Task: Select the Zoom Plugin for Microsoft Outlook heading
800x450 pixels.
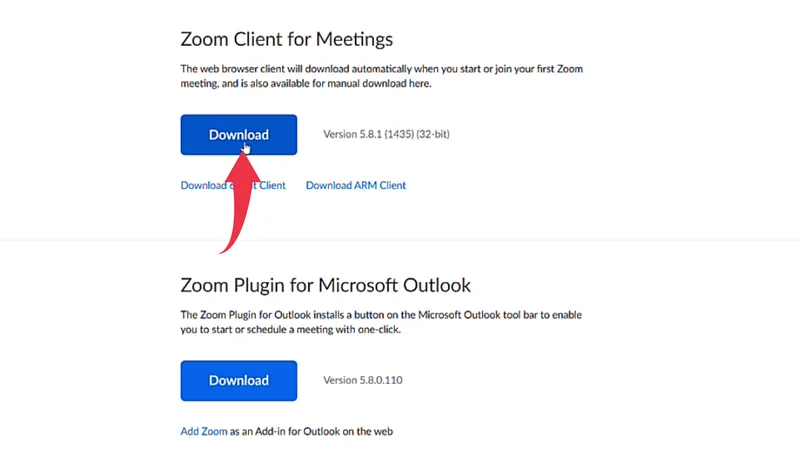Action: click(325, 286)
